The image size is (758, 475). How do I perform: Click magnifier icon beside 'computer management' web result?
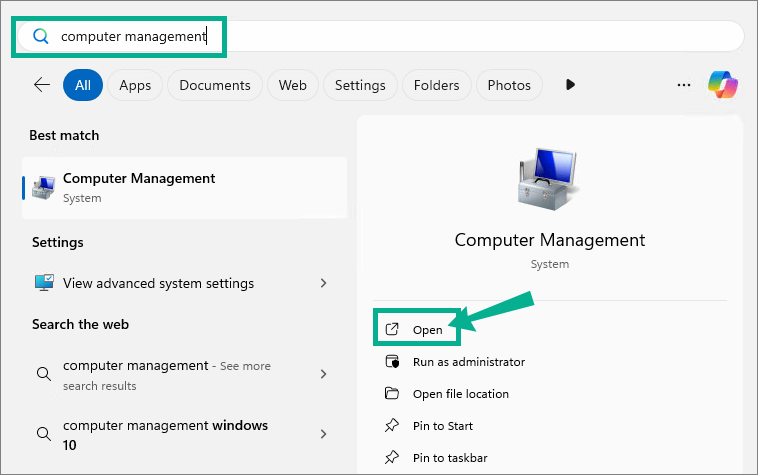coord(44,374)
